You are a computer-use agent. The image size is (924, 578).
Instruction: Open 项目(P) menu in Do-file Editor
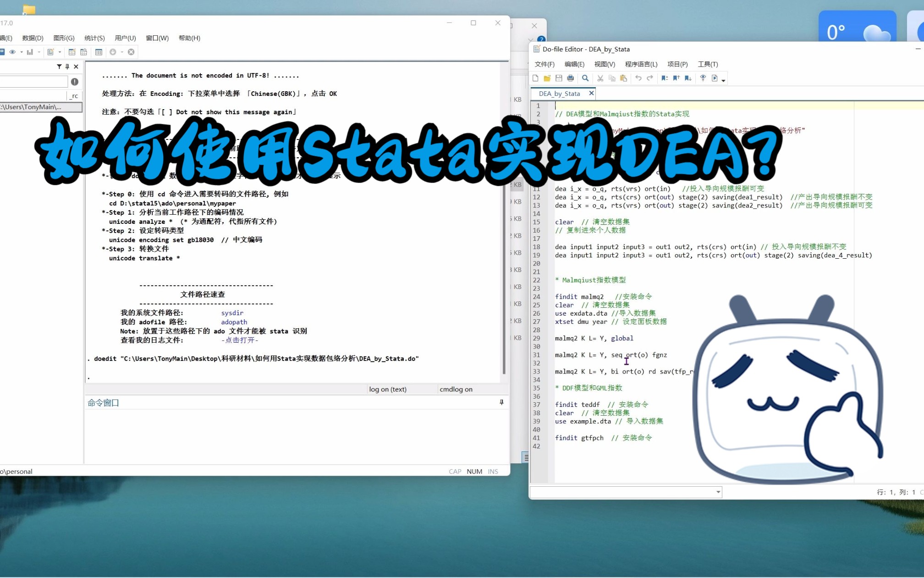[677, 64]
